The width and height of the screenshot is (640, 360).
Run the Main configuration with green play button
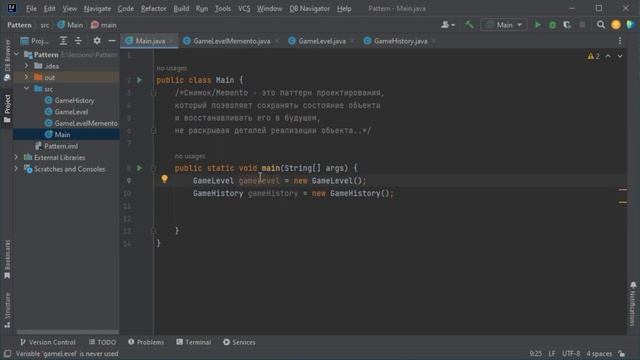tap(538, 25)
